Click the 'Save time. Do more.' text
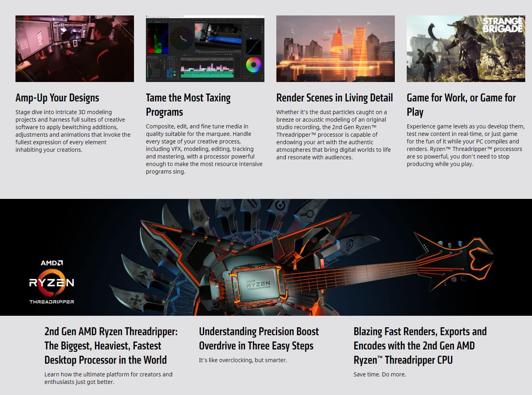532x395 pixels. [x=380, y=374]
